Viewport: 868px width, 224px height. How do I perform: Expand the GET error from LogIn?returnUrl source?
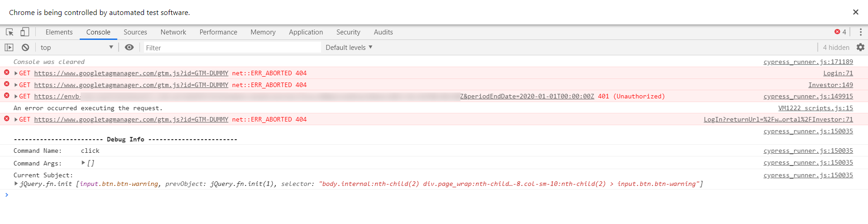pos(16,120)
